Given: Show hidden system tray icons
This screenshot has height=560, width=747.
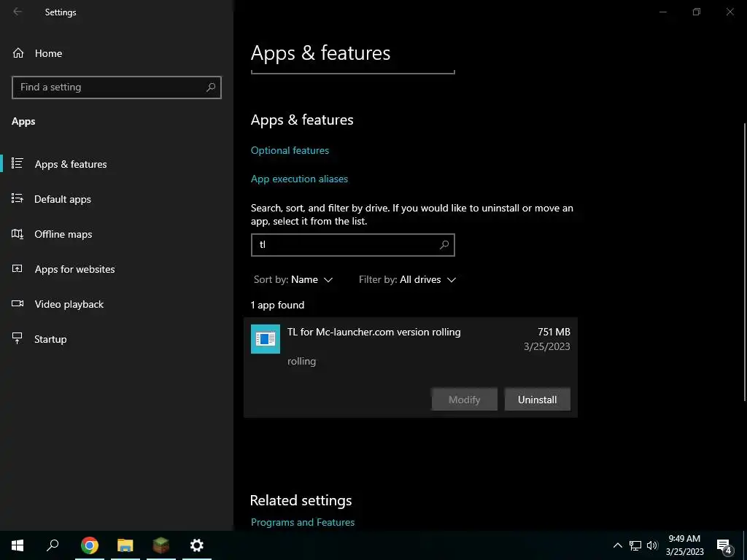Looking at the screenshot, I should 617,545.
